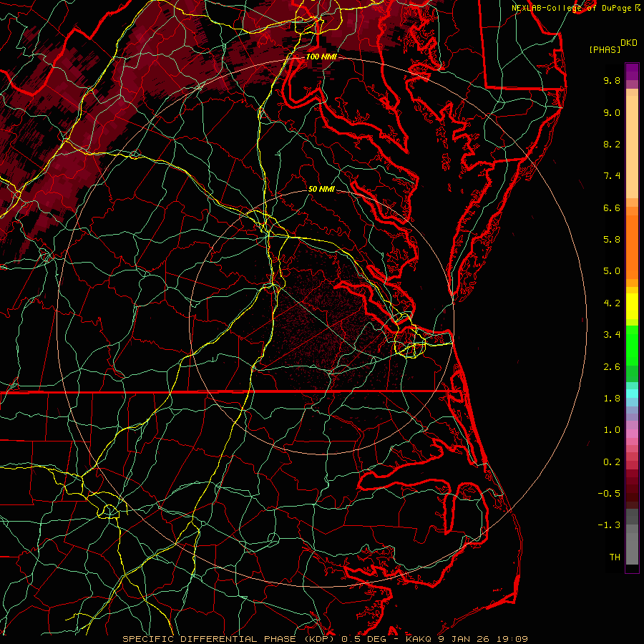Click the "[PHAS]" legend header
The image size is (644, 644).
pyautogui.click(x=605, y=49)
